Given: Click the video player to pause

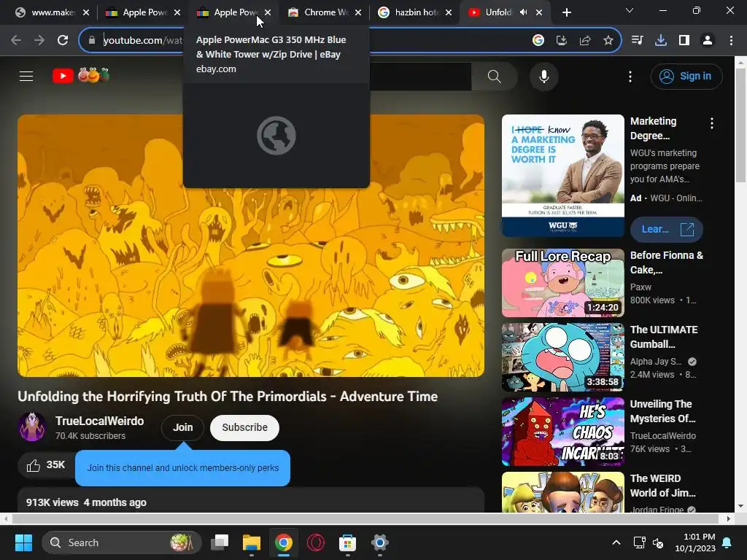Looking at the screenshot, I should [x=251, y=246].
